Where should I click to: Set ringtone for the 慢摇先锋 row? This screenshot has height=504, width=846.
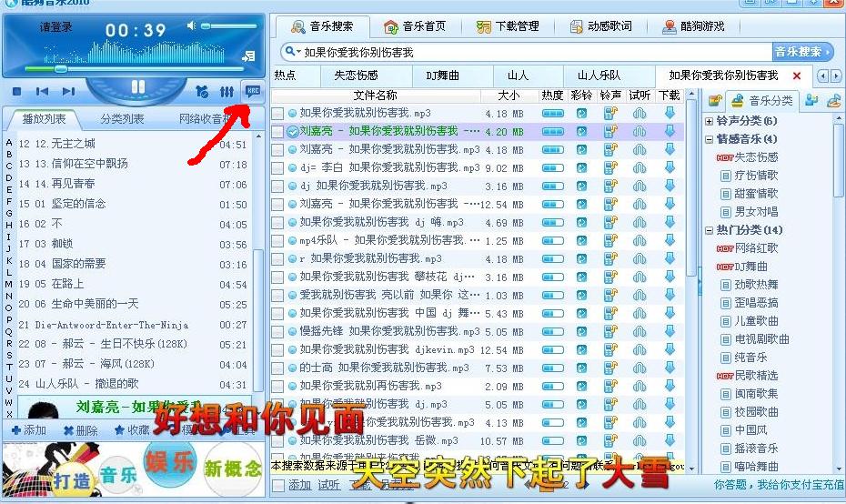(610, 331)
